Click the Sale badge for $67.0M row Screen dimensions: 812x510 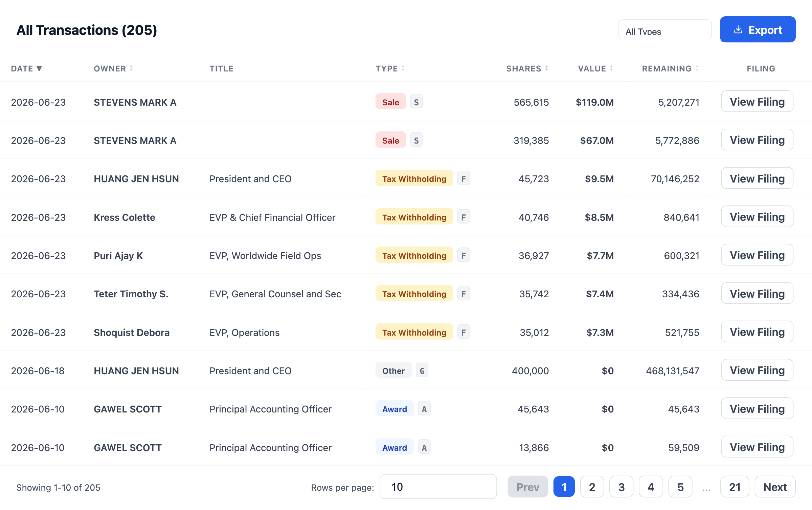pyautogui.click(x=391, y=140)
